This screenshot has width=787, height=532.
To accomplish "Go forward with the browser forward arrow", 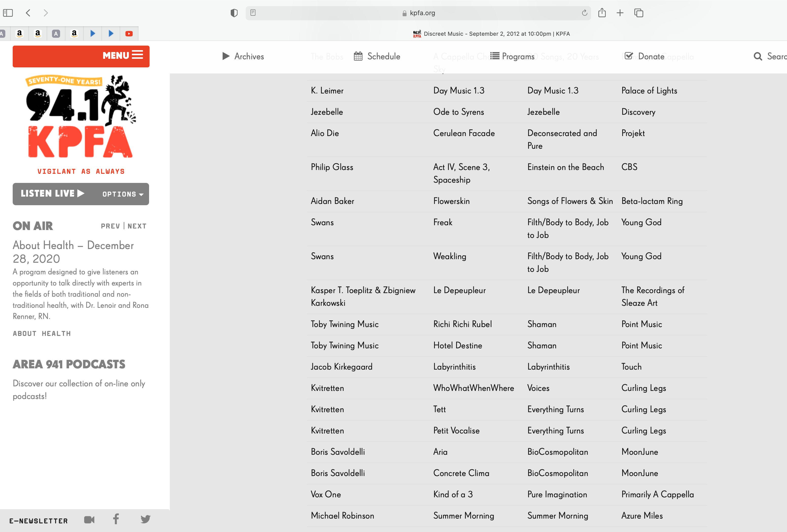I will click(46, 13).
